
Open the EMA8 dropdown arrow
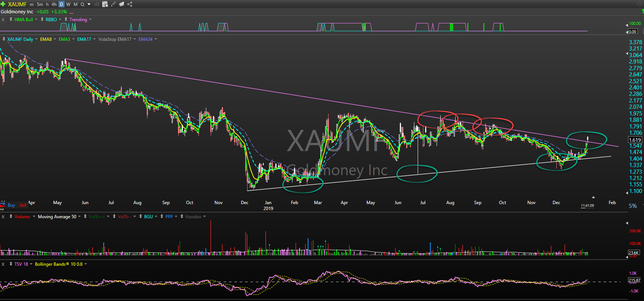55,39
